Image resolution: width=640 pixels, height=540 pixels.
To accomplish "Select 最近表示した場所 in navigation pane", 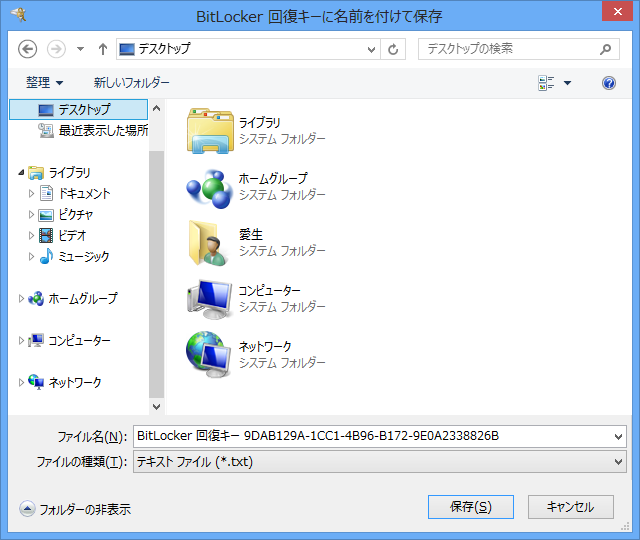I will click(x=93, y=131).
